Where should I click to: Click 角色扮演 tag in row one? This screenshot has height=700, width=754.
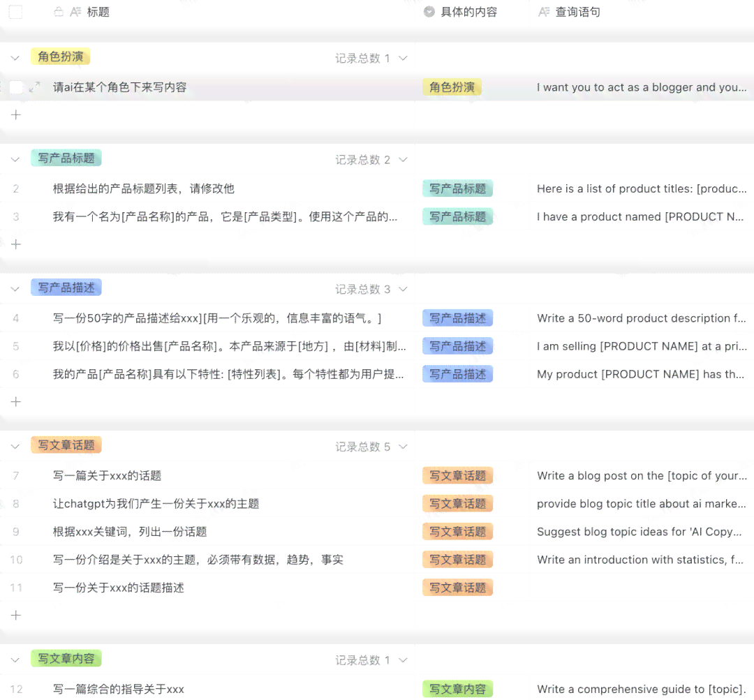452,87
